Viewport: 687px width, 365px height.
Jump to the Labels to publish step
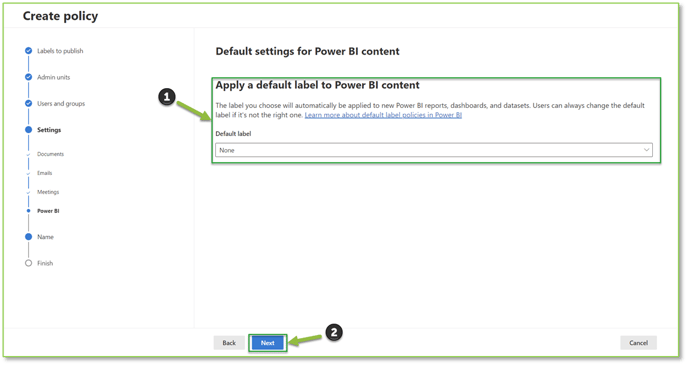point(60,51)
